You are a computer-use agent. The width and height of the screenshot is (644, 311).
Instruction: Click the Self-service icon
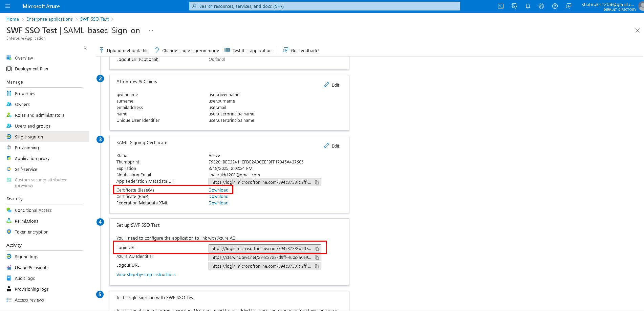9,169
